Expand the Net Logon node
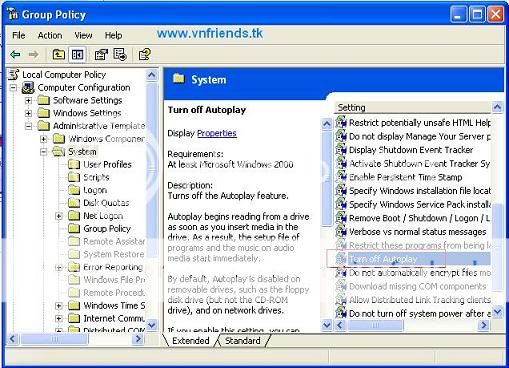Image resolution: width=509 pixels, height=368 pixels. 59,216
